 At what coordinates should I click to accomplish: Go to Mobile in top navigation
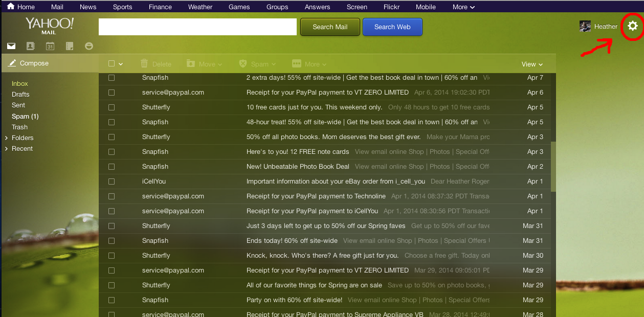(426, 7)
